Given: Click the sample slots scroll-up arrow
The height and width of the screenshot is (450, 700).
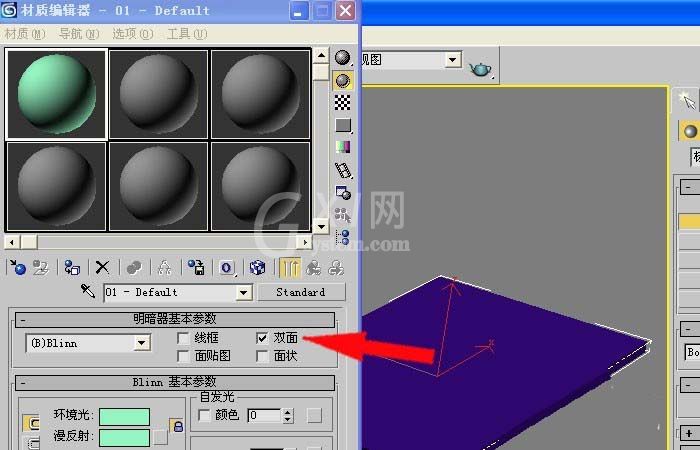Looking at the screenshot, I should pos(321,55).
